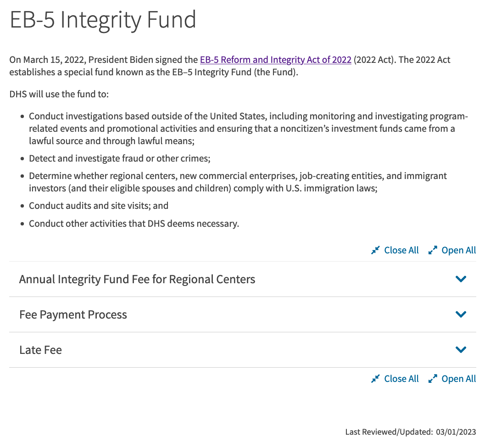The height and width of the screenshot is (448, 490).
Task: Open the Fee Payment Process section title
Action: (x=73, y=314)
